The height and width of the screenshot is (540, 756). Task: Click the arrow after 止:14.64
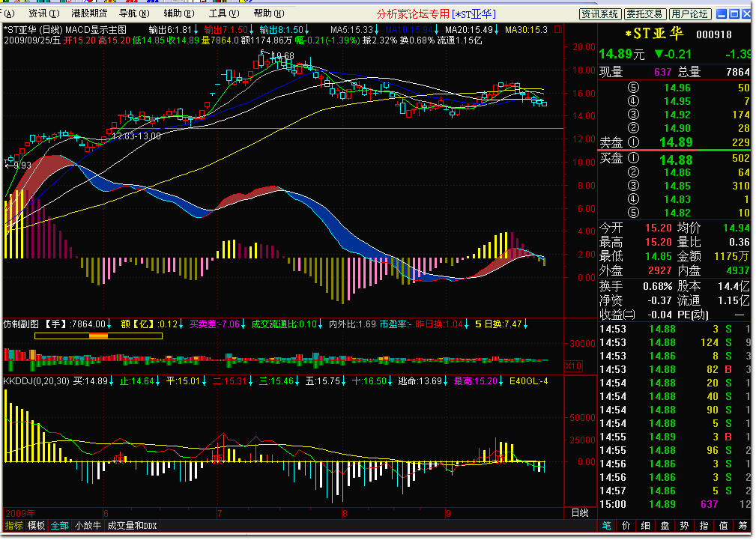(x=157, y=381)
